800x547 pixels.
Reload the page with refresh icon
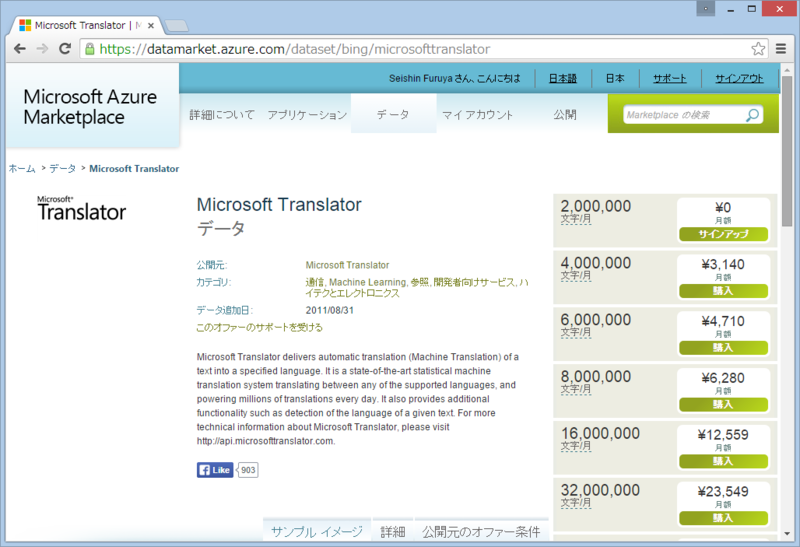65,48
